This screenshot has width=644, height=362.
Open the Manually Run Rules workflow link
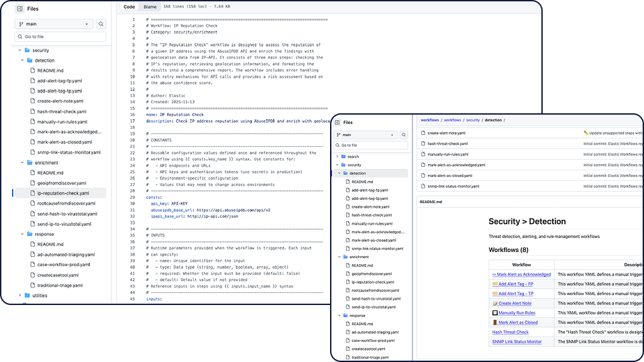pos(514,313)
